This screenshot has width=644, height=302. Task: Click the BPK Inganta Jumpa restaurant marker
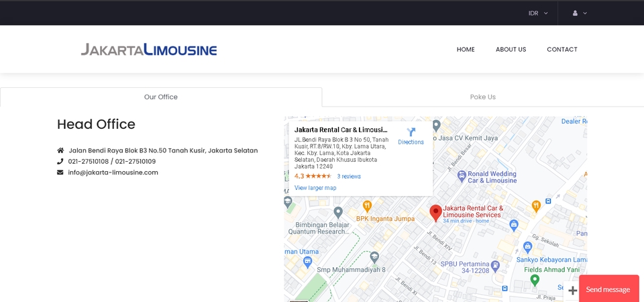(x=367, y=206)
